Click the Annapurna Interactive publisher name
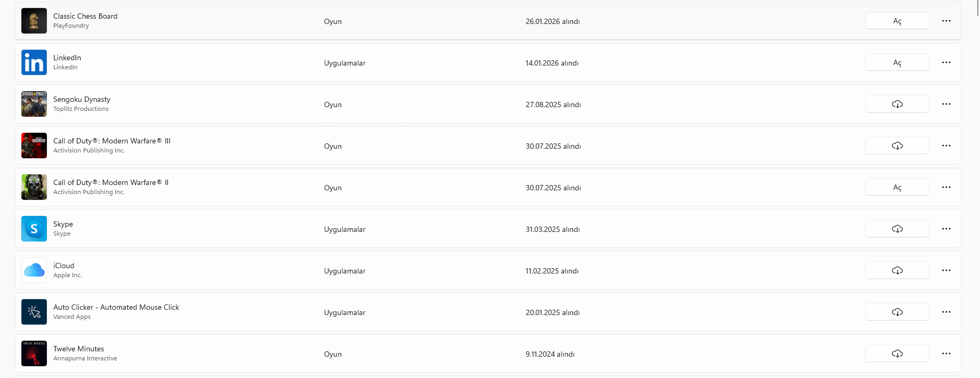 85,358
